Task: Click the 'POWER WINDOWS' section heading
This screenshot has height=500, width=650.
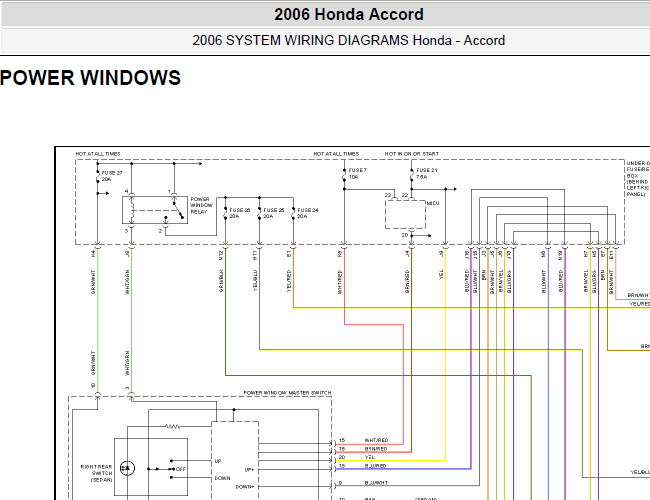Action: click(x=90, y=78)
